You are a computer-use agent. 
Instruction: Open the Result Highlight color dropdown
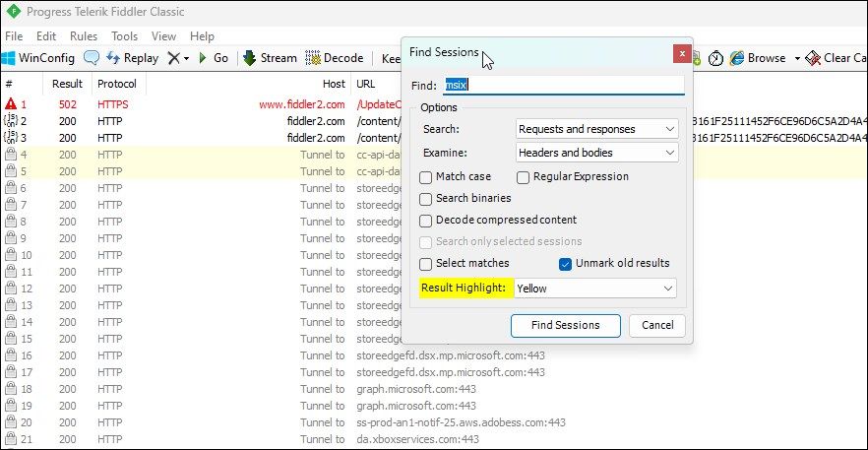pyautogui.click(x=595, y=289)
